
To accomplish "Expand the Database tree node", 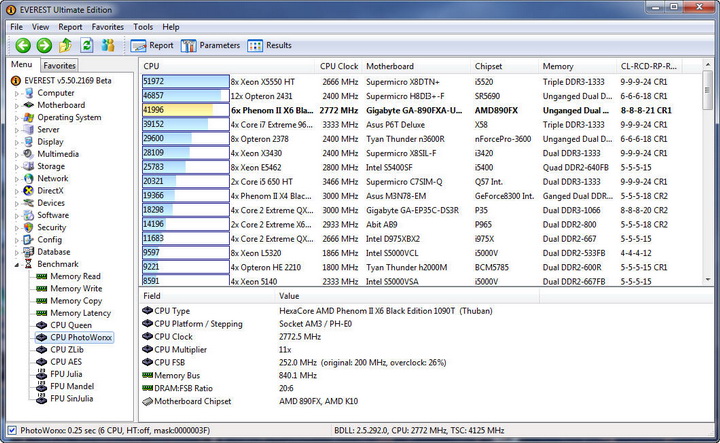I will (17, 252).
